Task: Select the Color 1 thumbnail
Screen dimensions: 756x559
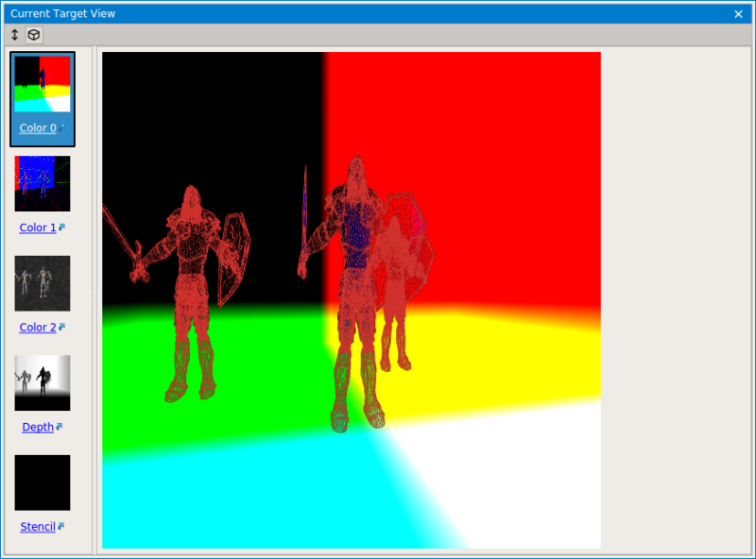Action: tap(43, 183)
